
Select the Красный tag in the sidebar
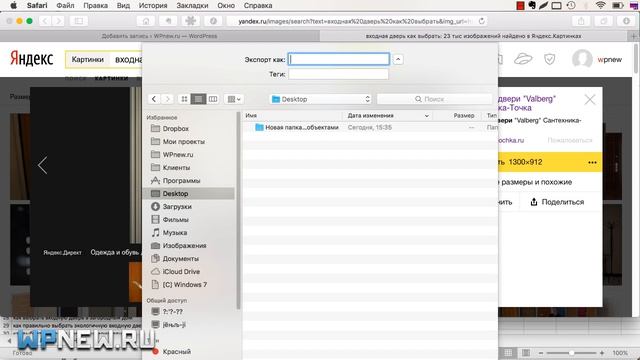(189, 351)
